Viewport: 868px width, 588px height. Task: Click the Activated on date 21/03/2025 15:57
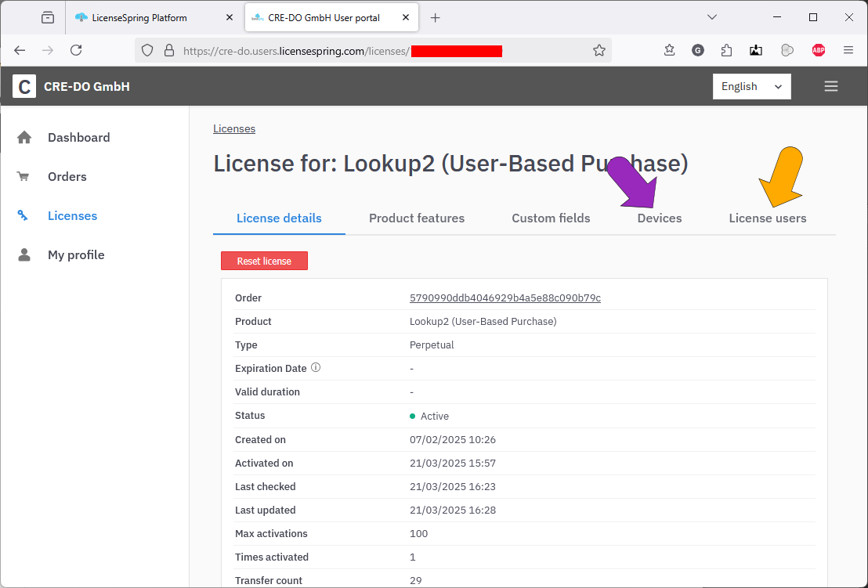[x=452, y=463]
